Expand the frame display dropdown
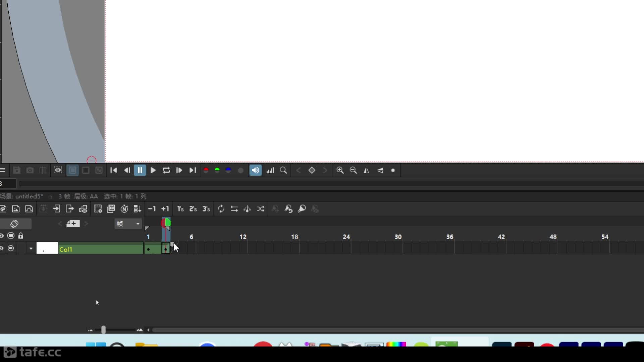The height and width of the screenshot is (362, 644). click(x=127, y=224)
